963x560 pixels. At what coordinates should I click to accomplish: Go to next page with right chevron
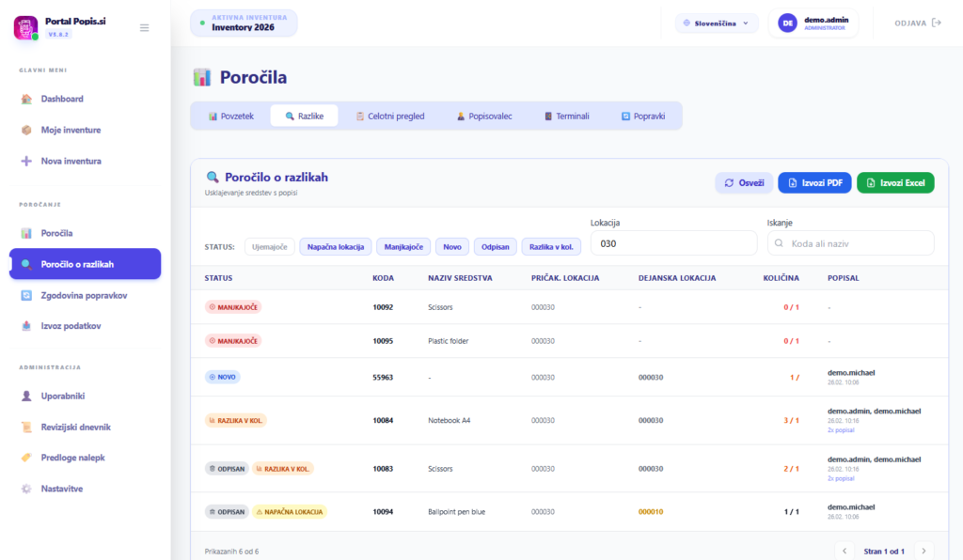(x=924, y=551)
